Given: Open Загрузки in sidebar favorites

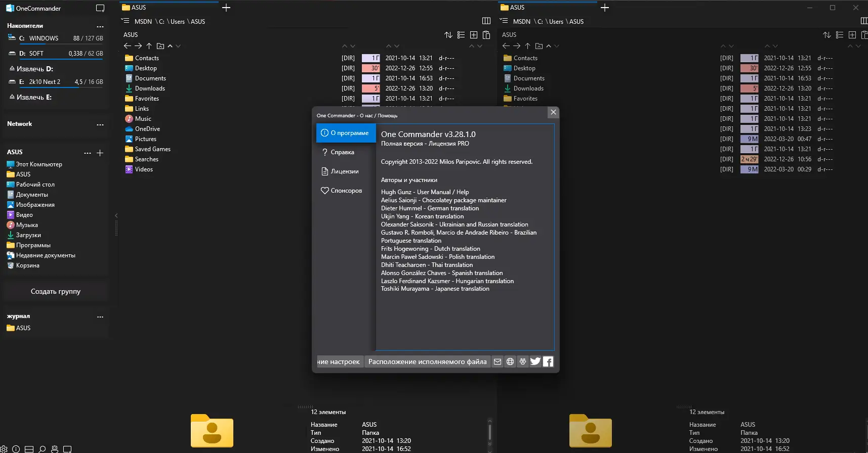Looking at the screenshot, I should 24,235.
